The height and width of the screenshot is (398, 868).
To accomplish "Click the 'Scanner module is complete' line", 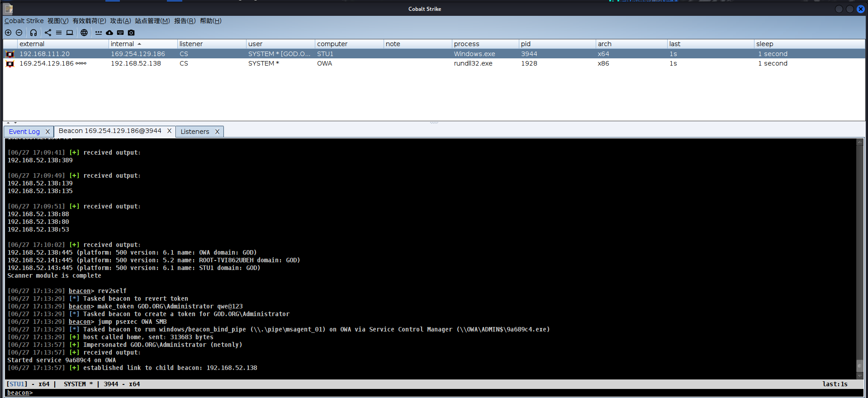I will click(54, 275).
